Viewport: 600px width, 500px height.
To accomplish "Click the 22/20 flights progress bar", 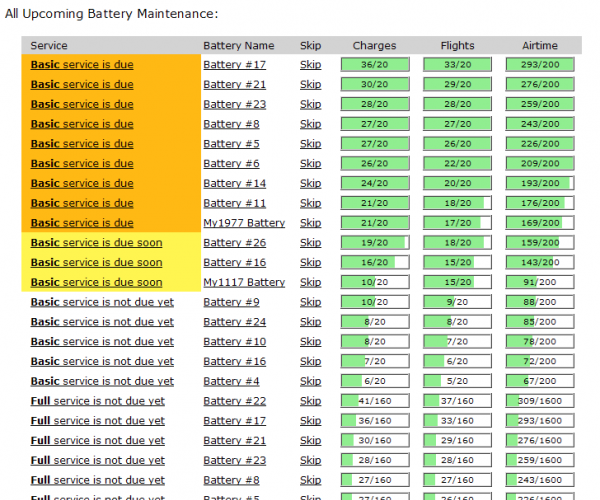I will 457,164.
